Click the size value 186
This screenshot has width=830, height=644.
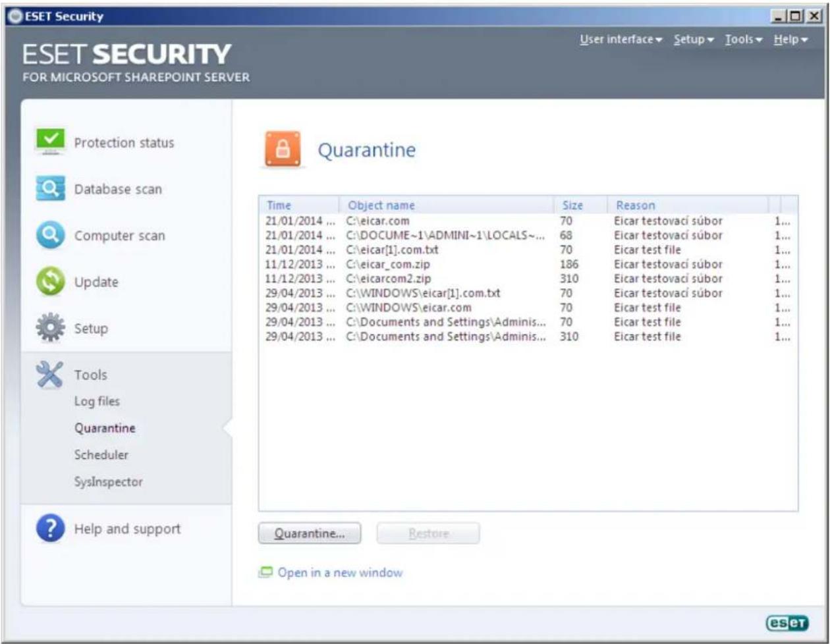pos(568,265)
